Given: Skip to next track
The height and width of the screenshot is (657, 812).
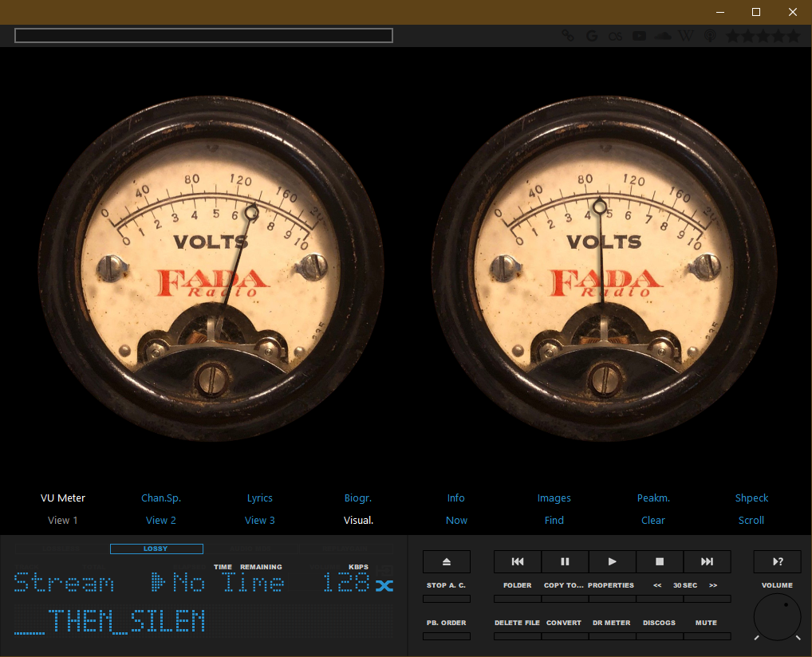Looking at the screenshot, I should tap(708, 562).
